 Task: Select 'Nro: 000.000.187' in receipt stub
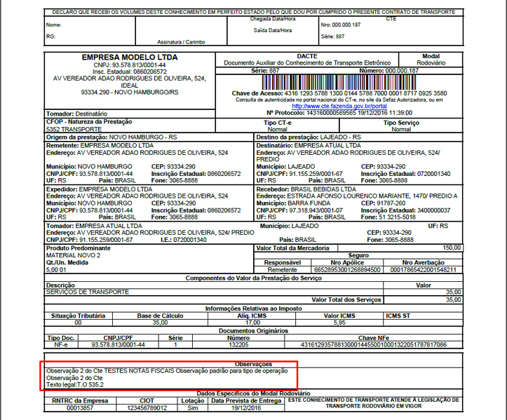click(x=341, y=25)
